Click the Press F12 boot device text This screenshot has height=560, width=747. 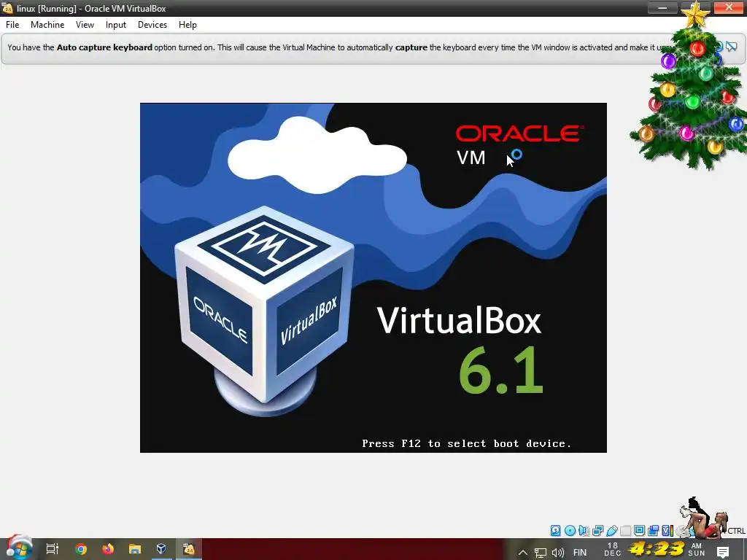tap(466, 444)
